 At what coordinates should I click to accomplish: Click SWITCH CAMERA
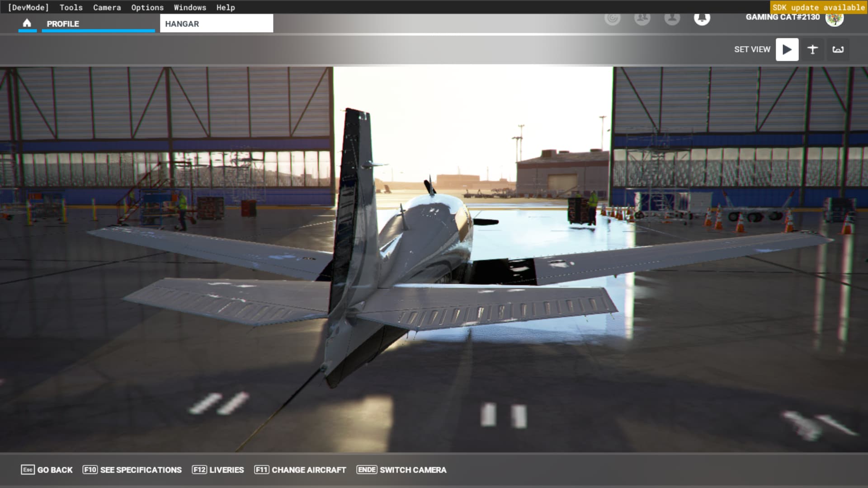(401, 470)
